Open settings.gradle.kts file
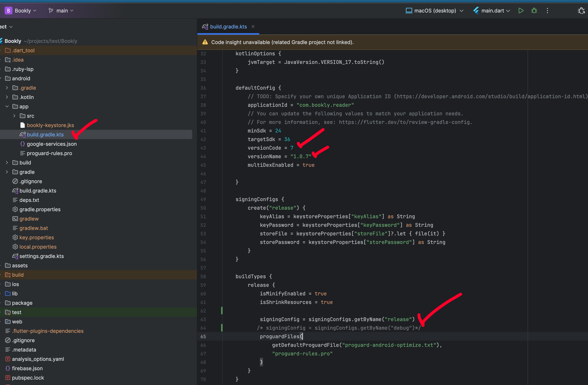 42,256
